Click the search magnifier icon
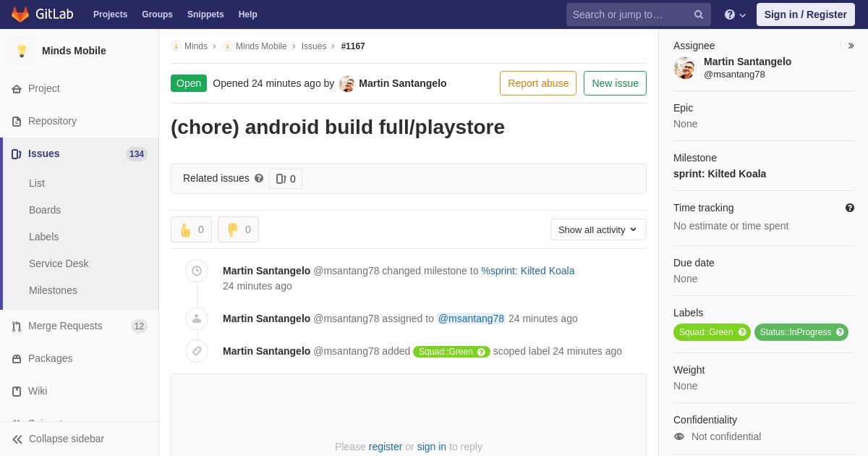 pyautogui.click(x=698, y=14)
